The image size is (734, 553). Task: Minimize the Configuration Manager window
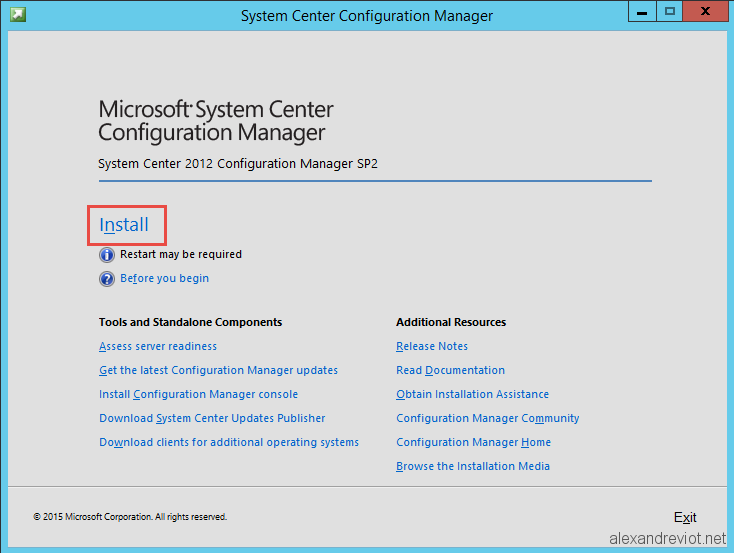642,12
